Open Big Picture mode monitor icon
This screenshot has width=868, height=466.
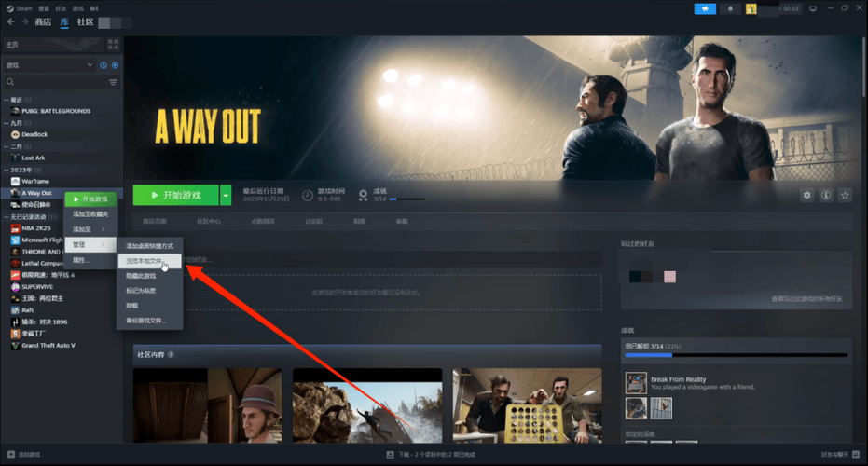(x=813, y=9)
